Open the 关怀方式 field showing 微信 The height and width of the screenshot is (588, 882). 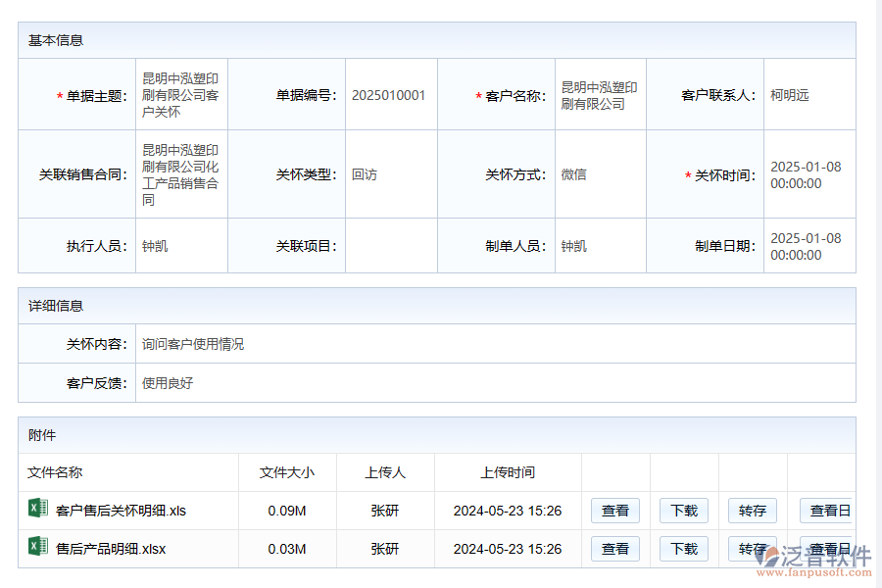pyautogui.click(x=600, y=174)
